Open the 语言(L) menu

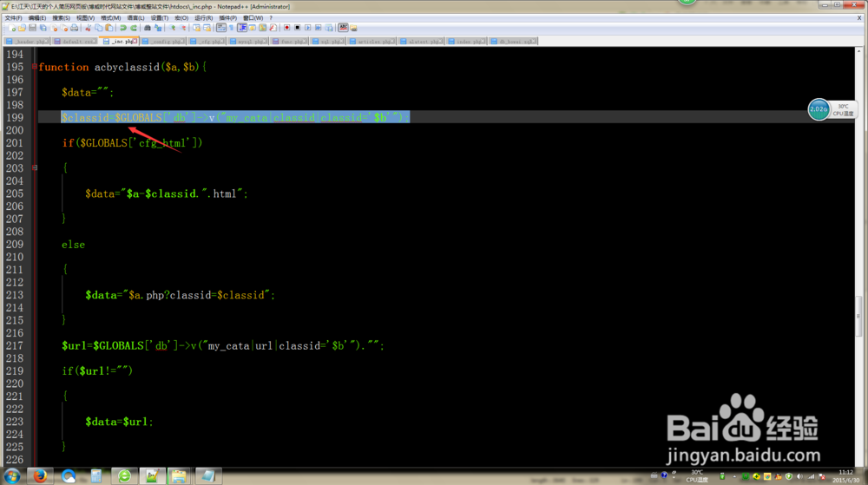tap(135, 17)
